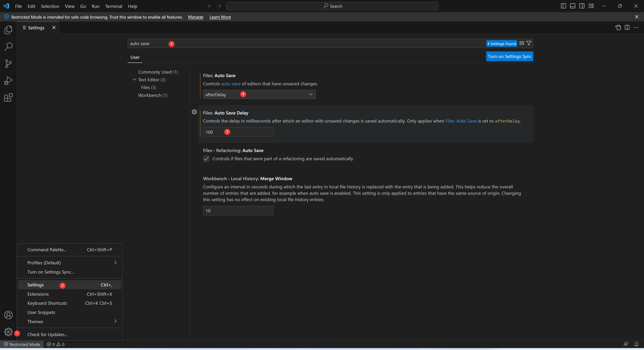644x350 pixels.
Task: Expand the Themes submenu
Action: pos(70,322)
